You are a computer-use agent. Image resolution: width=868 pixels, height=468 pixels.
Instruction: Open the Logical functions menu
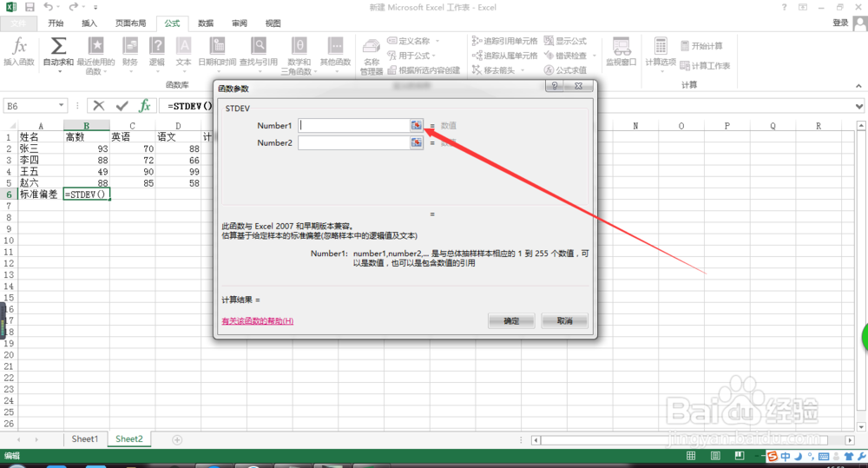pos(157,55)
